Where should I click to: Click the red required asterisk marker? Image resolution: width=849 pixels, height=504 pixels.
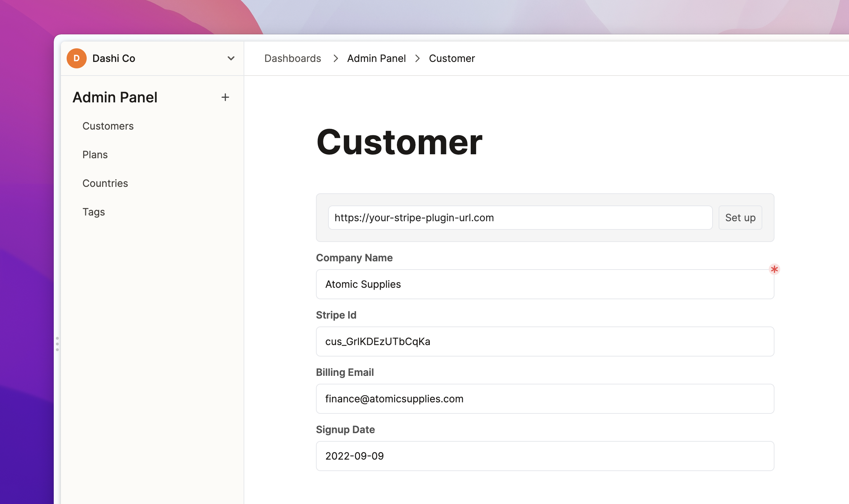(x=774, y=269)
